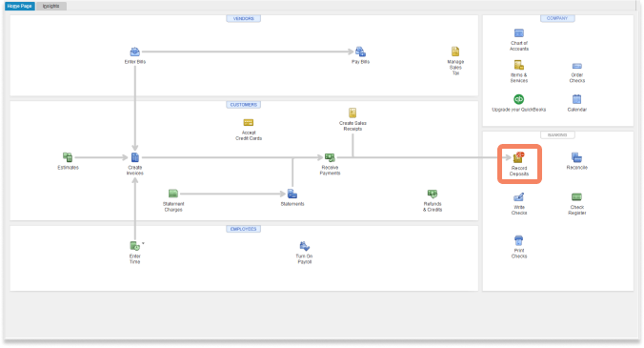Open Create Invoices

click(134, 157)
